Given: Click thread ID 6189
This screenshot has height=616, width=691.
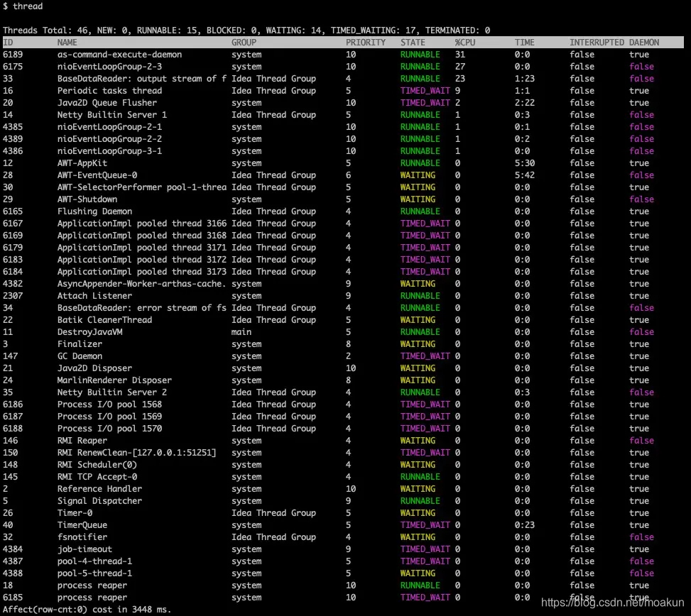Looking at the screenshot, I should (x=13, y=55).
